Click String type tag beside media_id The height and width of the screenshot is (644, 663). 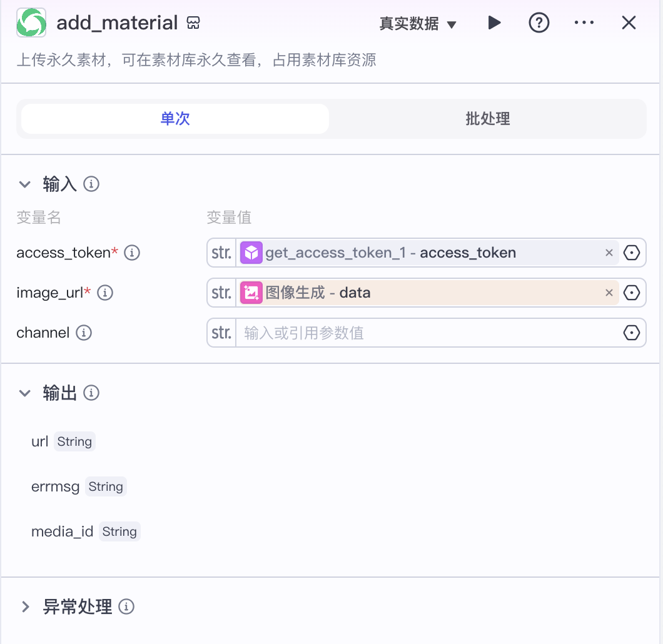[x=119, y=531]
